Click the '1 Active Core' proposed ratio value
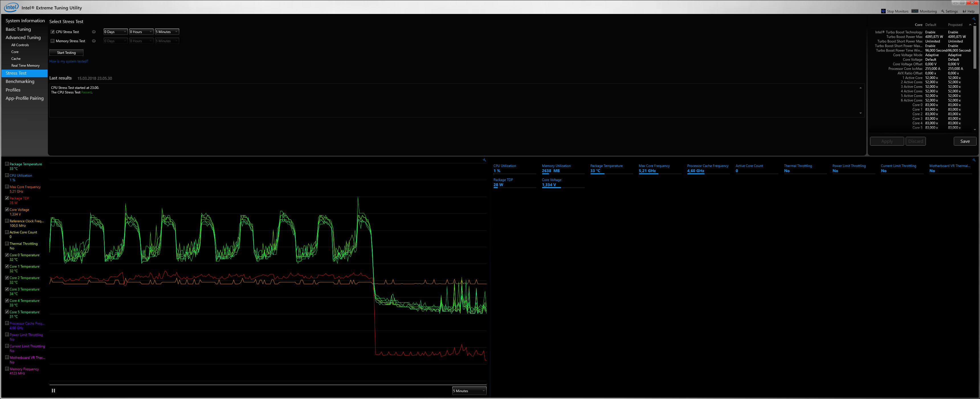The height and width of the screenshot is (399, 980). [x=954, y=78]
